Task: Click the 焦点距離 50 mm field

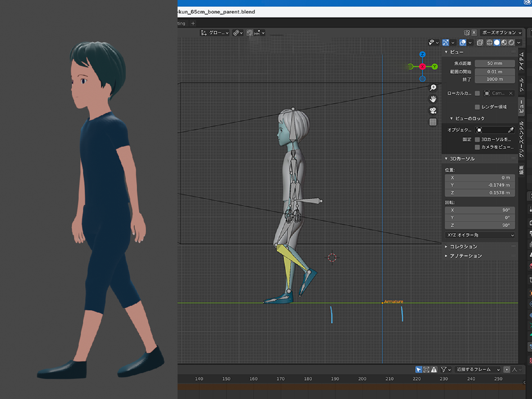Action: tap(494, 64)
